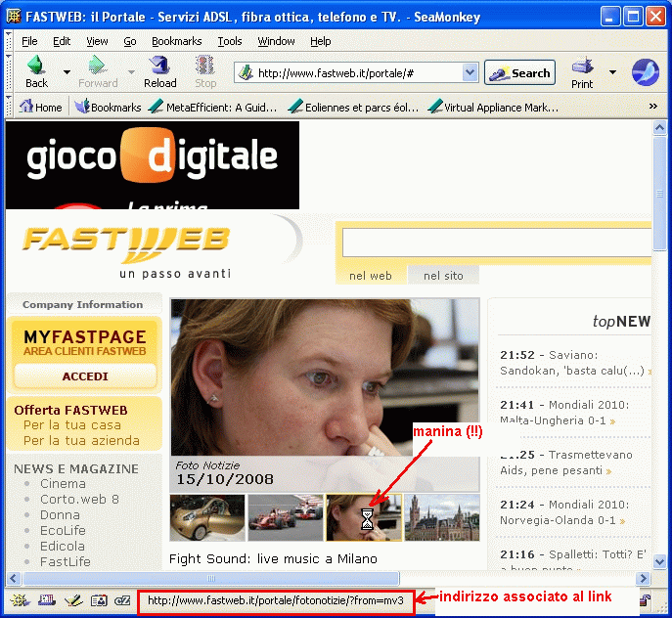
Task: Reload the page with Reload icon
Action: (x=159, y=66)
